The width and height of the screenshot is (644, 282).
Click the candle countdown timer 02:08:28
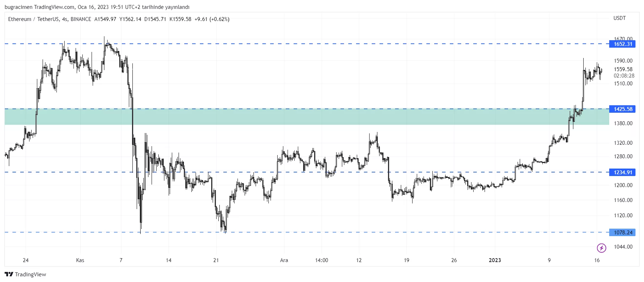pos(624,76)
